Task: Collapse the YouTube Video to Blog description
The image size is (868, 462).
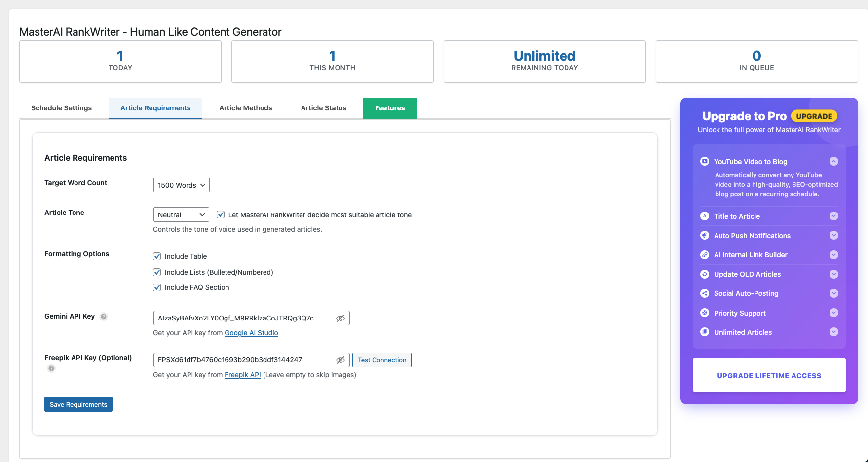Action: 834,161
